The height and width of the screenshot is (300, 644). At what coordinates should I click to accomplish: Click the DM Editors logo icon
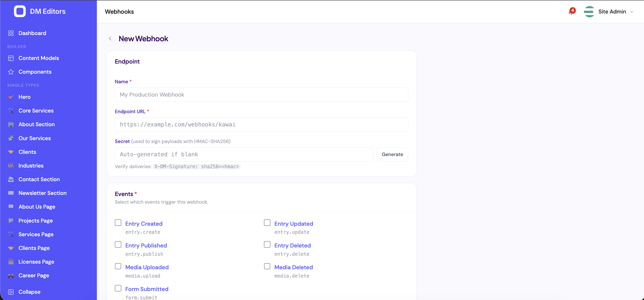[20, 11]
